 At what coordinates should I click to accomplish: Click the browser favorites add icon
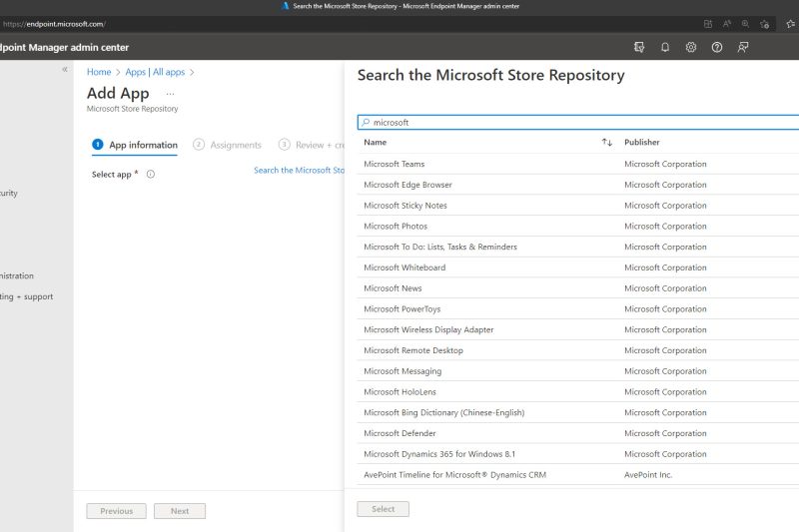tap(764, 24)
